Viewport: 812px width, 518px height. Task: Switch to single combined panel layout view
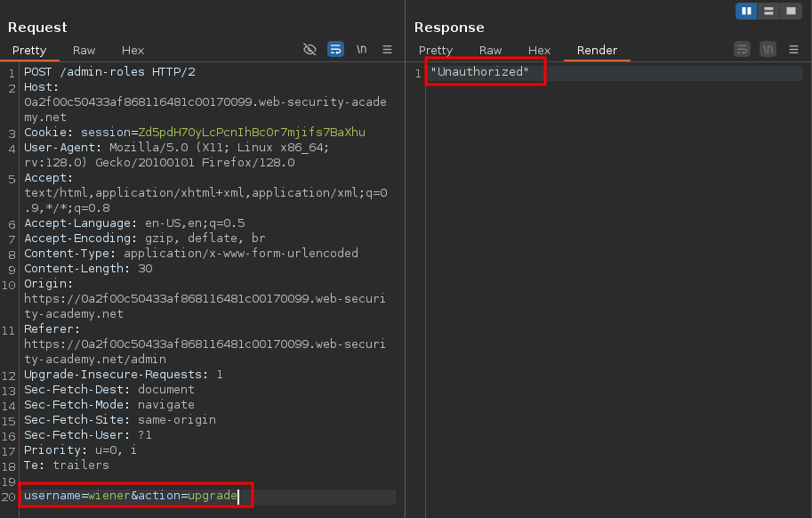(x=790, y=11)
